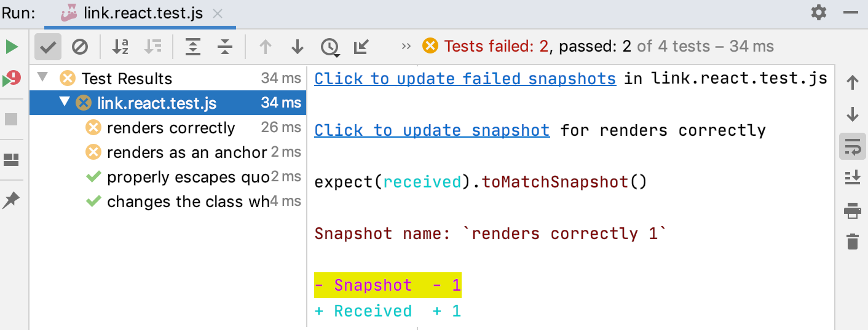Expand all test results

(x=193, y=47)
